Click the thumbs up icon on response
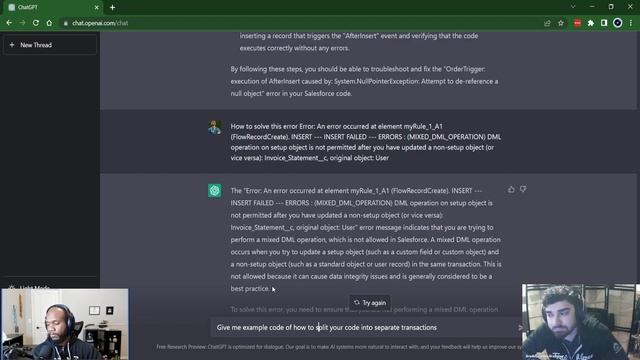The height and width of the screenshot is (360, 640). coord(511,189)
